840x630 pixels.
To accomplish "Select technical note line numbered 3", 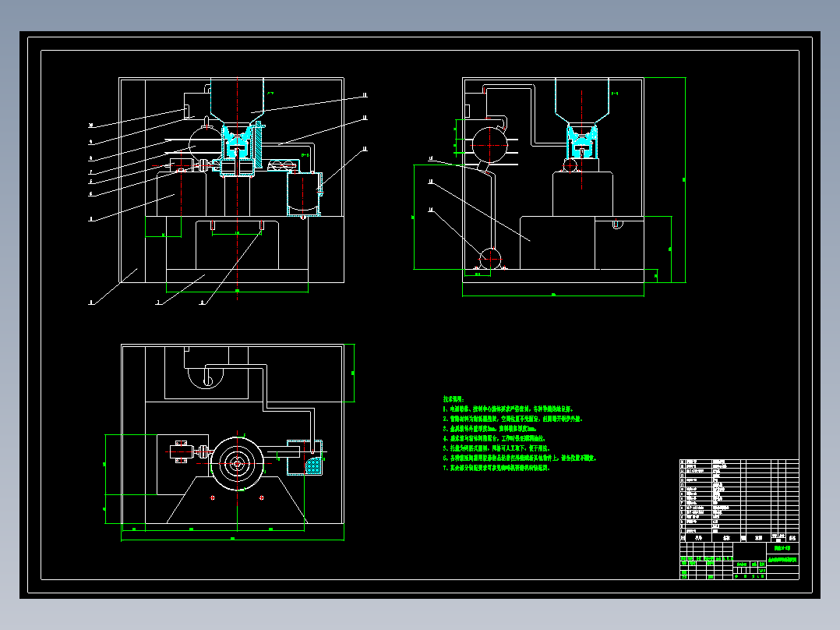I will click(x=489, y=429).
